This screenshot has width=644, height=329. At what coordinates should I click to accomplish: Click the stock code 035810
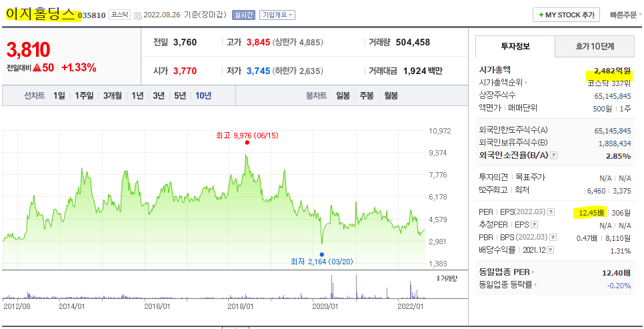(x=91, y=15)
